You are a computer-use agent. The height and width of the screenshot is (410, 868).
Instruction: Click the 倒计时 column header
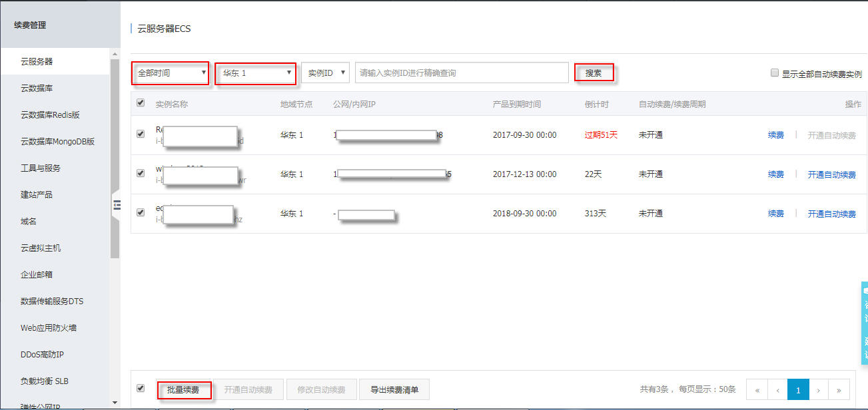click(596, 104)
